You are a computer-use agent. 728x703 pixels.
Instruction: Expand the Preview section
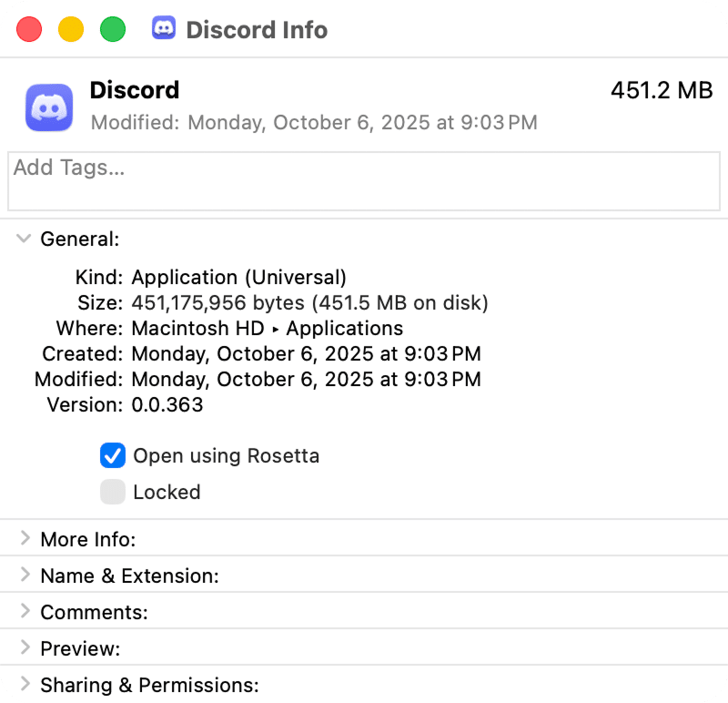pyautogui.click(x=23, y=647)
